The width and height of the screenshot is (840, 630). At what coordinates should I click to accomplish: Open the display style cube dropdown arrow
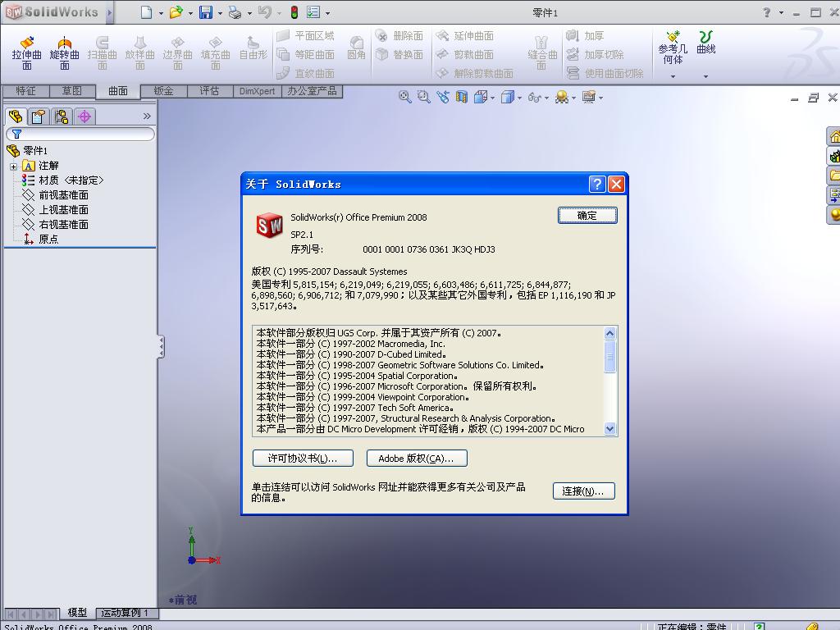click(519, 98)
